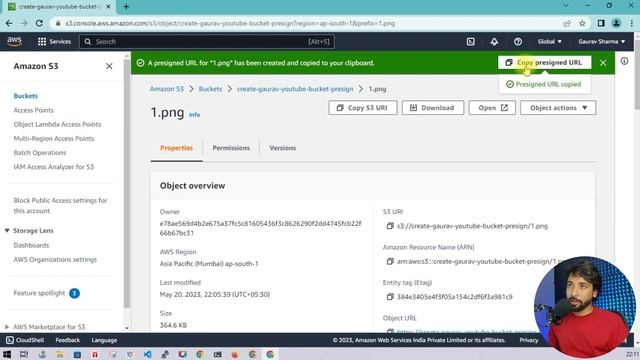Open CloudShell in the footer bar

pos(25,340)
